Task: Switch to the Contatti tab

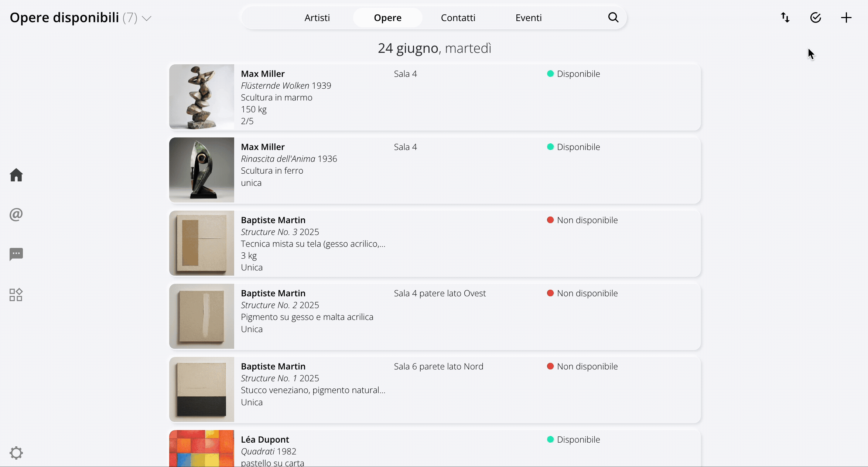Action: click(458, 17)
